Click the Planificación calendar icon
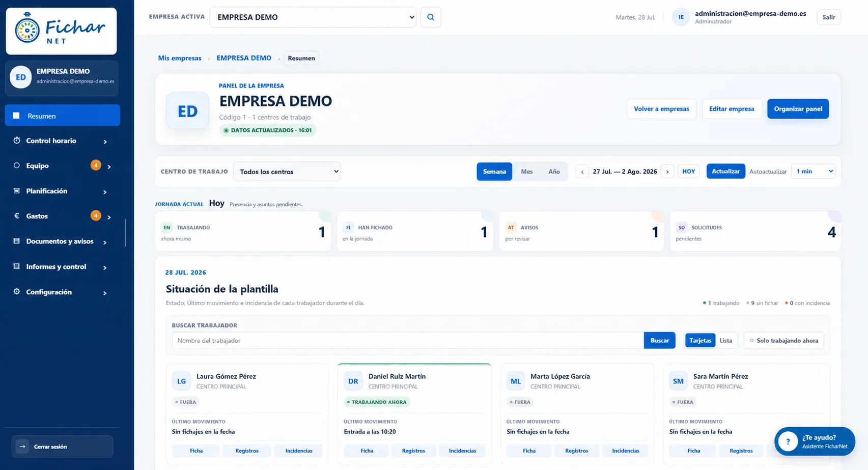Viewport: 868px width, 470px height. coord(17,191)
